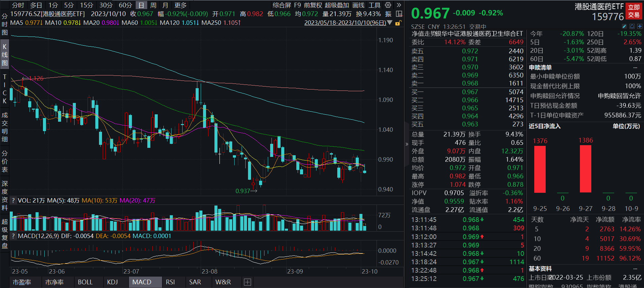This screenshot has width=644, height=288.
Task: Select the 周 weekly period
Action: tap(153, 5)
